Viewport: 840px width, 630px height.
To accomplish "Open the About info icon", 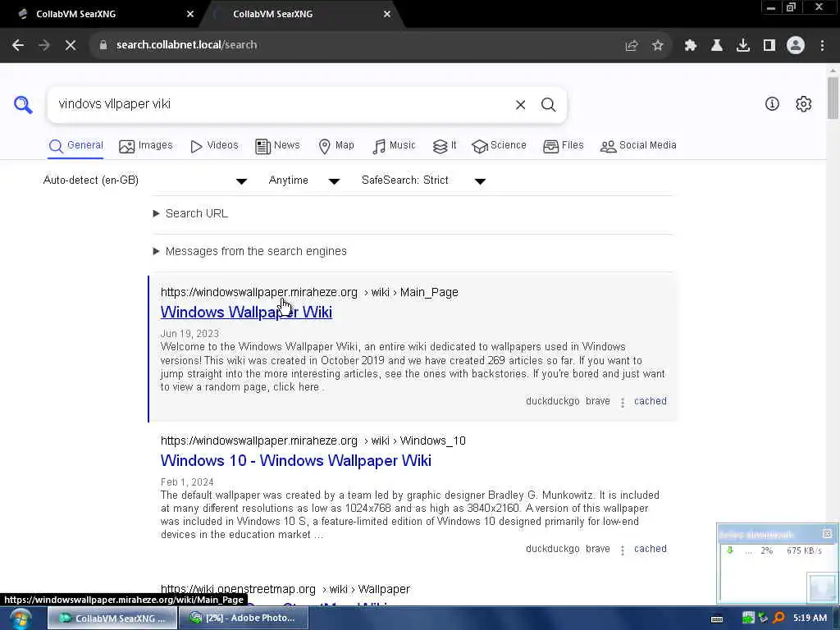I will [772, 104].
